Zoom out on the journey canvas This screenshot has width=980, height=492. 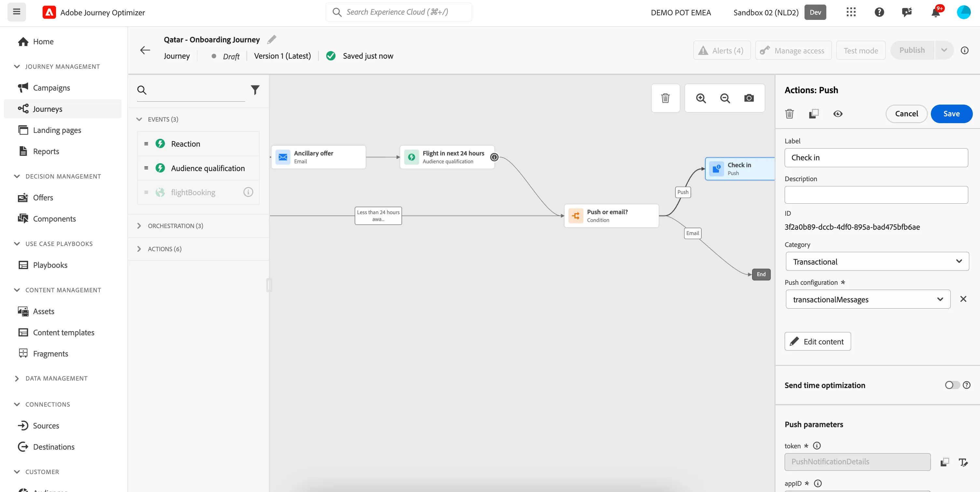[725, 98]
